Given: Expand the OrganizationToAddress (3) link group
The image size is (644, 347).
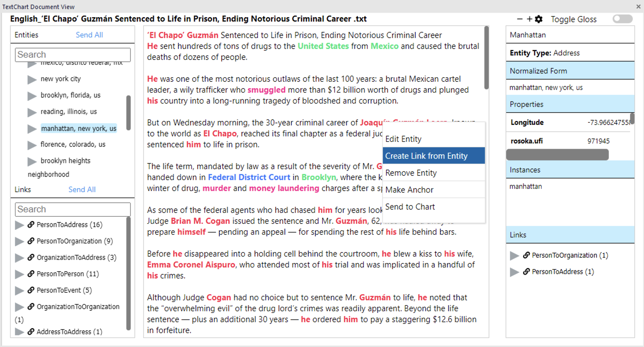Looking at the screenshot, I should [x=19, y=258].
